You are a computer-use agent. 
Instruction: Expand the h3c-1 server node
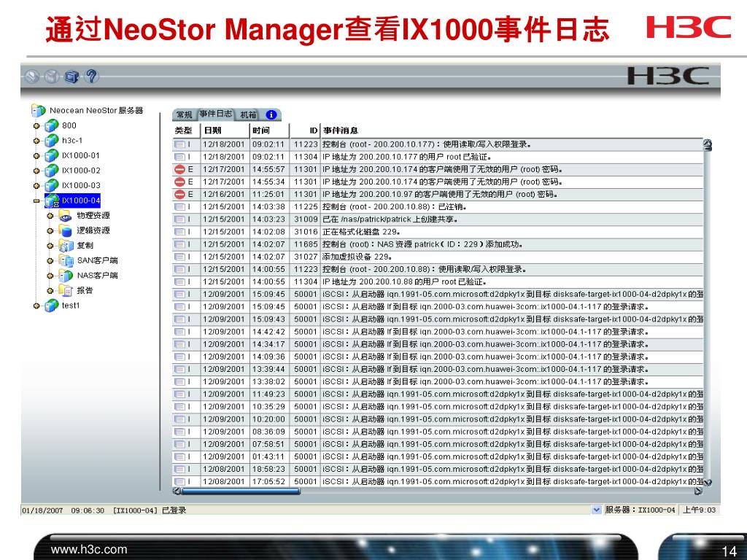pos(36,141)
